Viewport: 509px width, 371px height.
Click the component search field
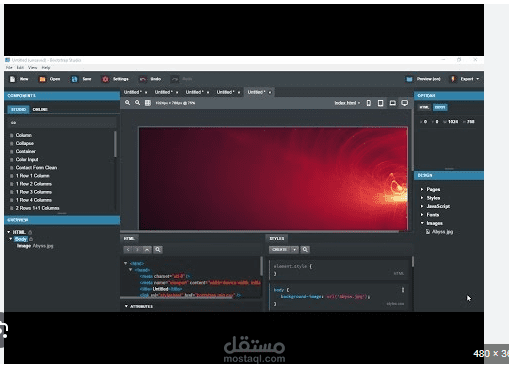click(x=62, y=123)
